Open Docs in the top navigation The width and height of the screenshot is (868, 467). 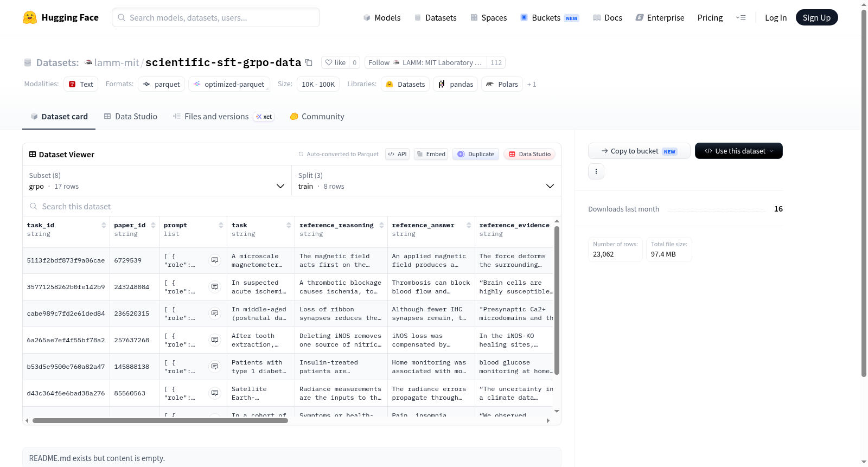click(608, 18)
